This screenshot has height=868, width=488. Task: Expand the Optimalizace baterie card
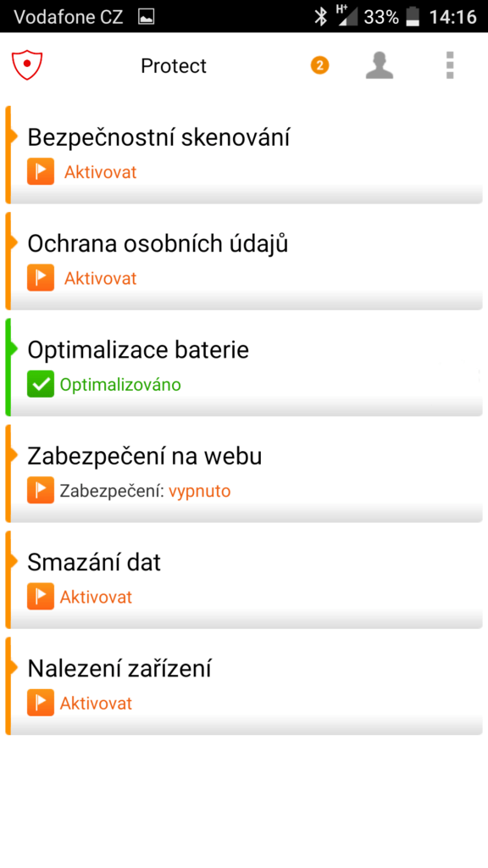click(244, 367)
